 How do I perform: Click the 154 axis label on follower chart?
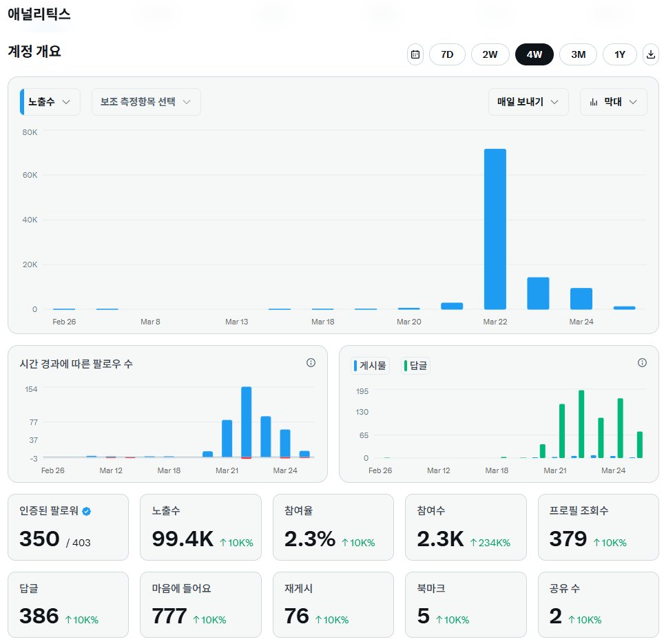click(x=31, y=389)
